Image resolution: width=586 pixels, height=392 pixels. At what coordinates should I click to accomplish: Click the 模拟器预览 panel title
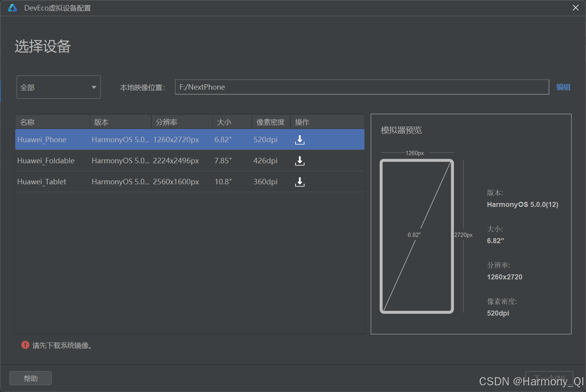[x=401, y=130]
